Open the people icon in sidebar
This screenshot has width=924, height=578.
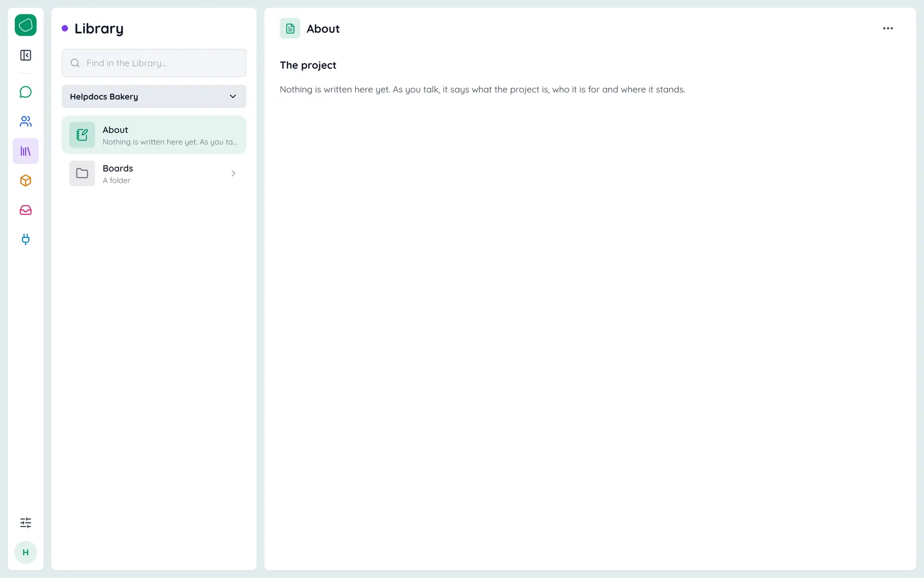click(x=25, y=121)
